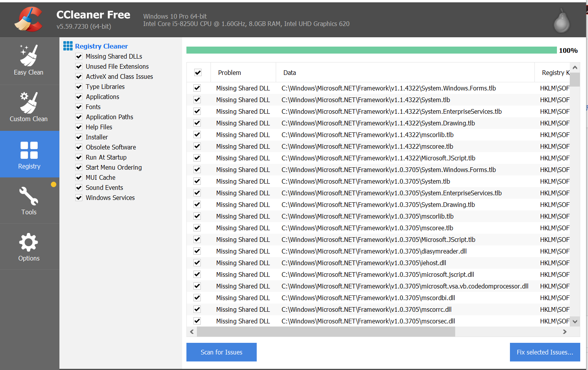This screenshot has width=588, height=370.
Task: Click the green scan progress bar
Action: tap(371, 50)
